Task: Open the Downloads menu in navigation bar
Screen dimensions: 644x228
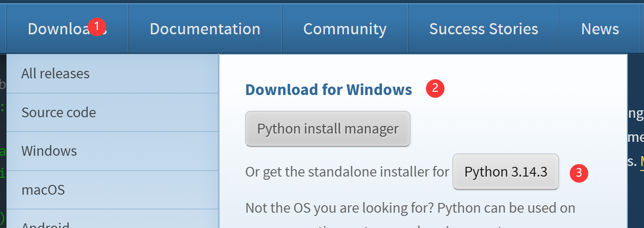Action: pyautogui.click(x=67, y=29)
